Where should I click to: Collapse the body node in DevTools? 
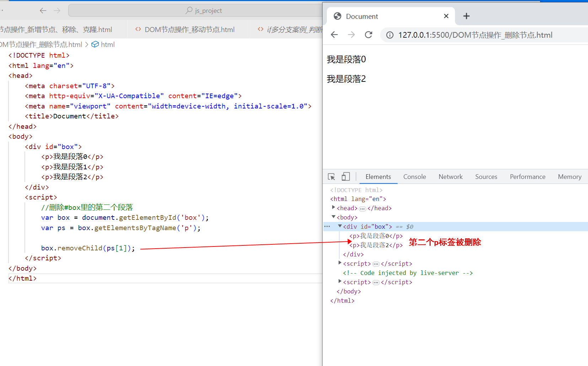pos(333,217)
